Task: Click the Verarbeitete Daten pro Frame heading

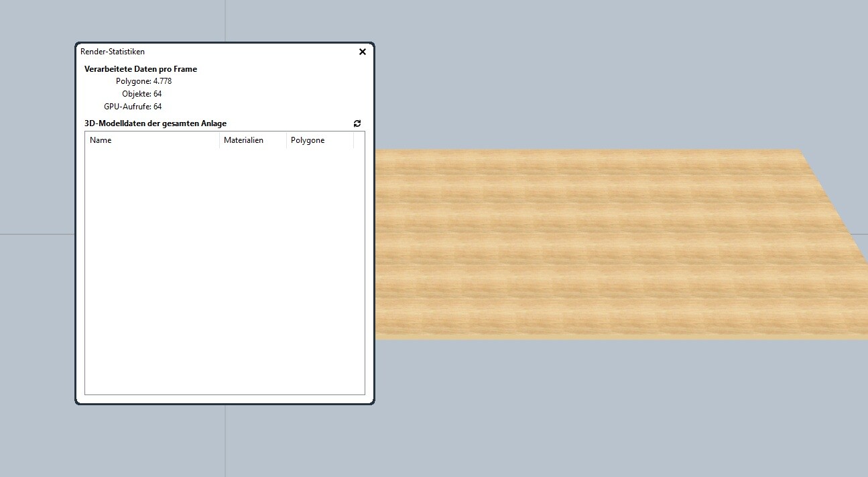Action: tap(141, 69)
